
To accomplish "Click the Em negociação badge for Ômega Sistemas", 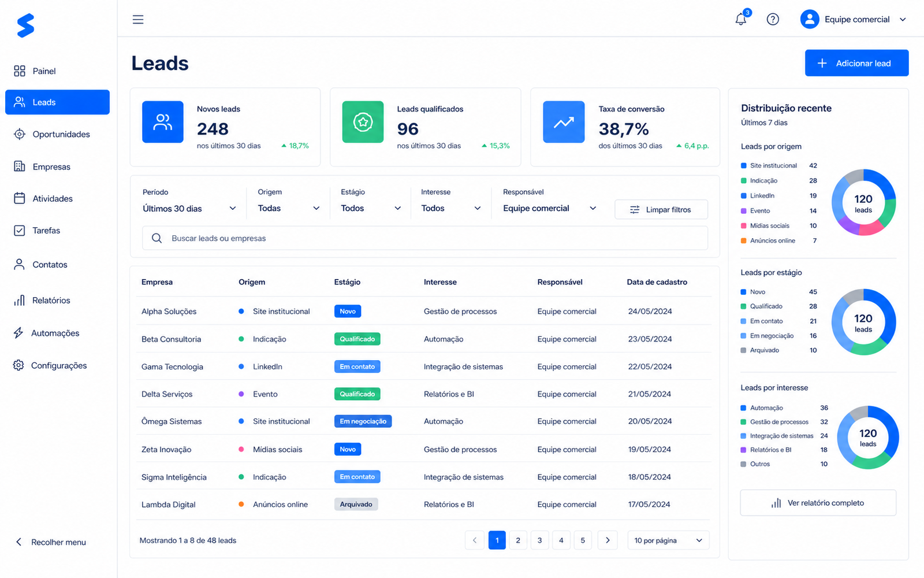I will click(363, 421).
